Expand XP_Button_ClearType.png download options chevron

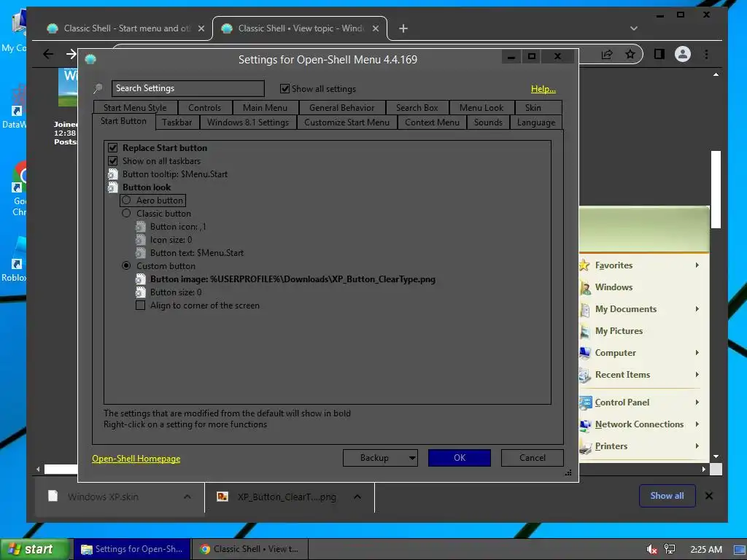[357, 497]
